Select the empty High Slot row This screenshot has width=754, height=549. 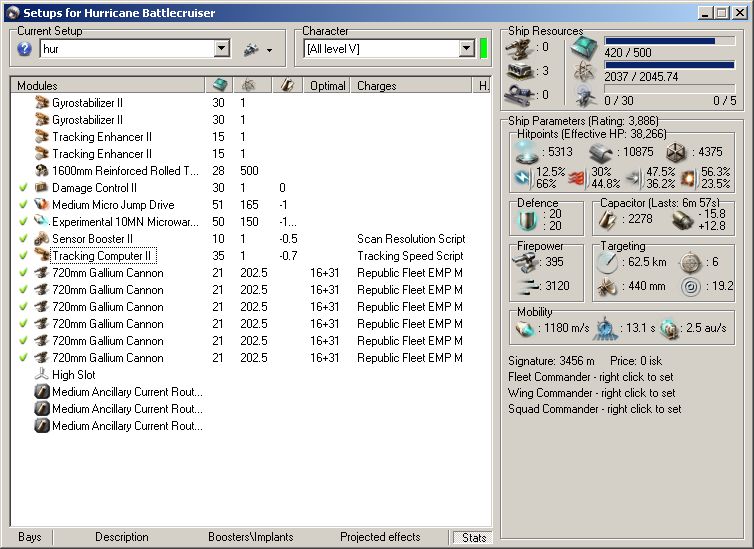point(74,375)
